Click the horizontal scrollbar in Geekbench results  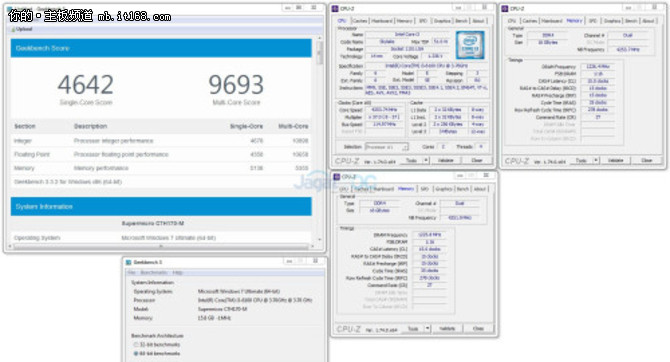pyautogui.click(x=161, y=246)
